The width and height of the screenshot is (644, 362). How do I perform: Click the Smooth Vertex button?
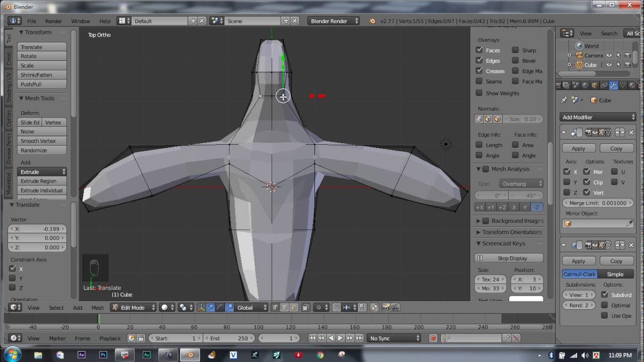pos(42,141)
